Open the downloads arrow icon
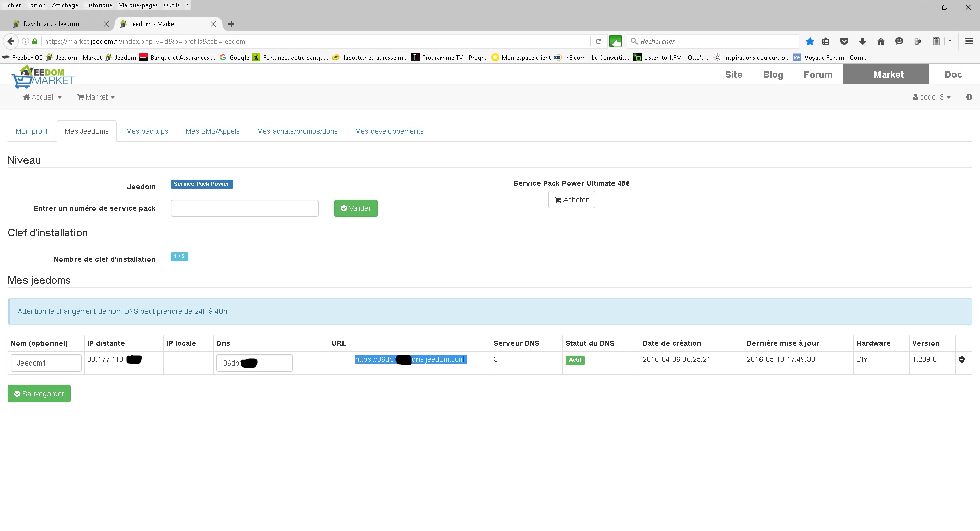Screen dimensions: 980x531 (x=863, y=41)
